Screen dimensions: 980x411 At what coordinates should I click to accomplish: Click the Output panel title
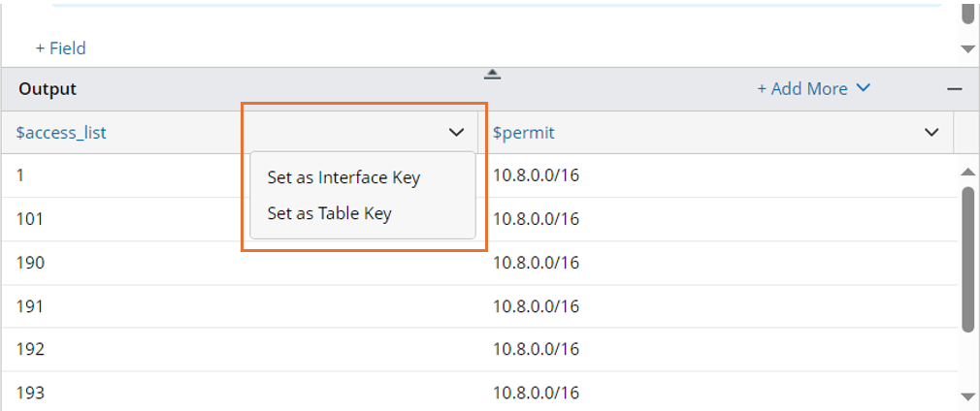coord(48,89)
